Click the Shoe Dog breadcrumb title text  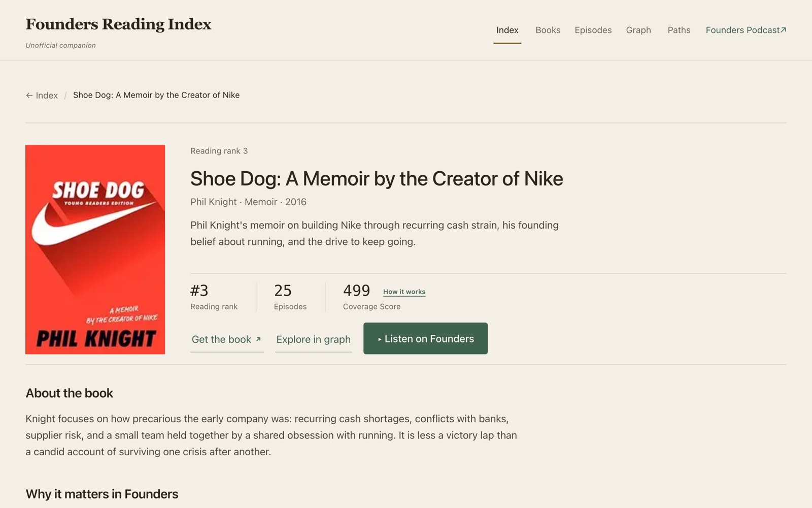(x=156, y=95)
